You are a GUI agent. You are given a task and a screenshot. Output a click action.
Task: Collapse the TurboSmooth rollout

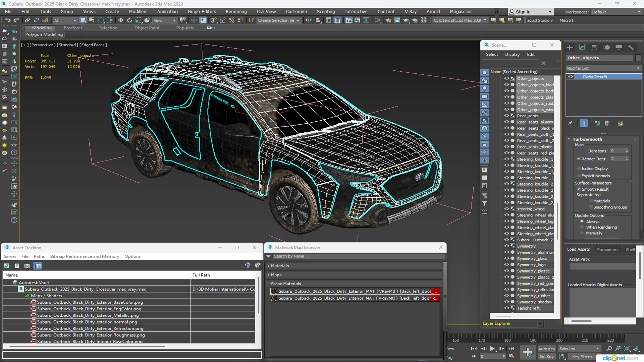click(569, 139)
